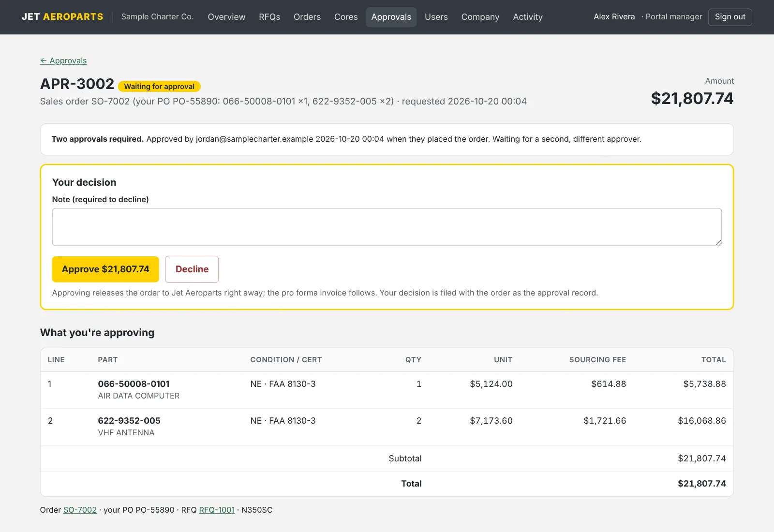Click the Waiting for approval badge
This screenshot has height=532, width=774.
coord(159,87)
